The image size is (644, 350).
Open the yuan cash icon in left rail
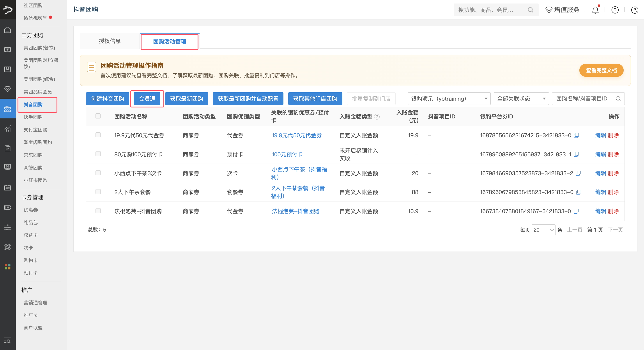[8, 50]
